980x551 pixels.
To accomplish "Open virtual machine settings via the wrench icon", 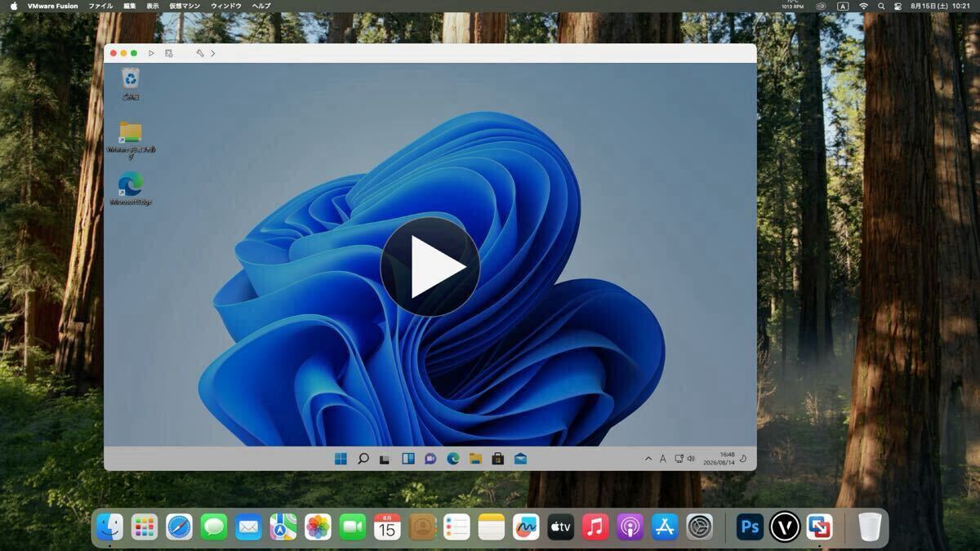I will coord(200,53).
